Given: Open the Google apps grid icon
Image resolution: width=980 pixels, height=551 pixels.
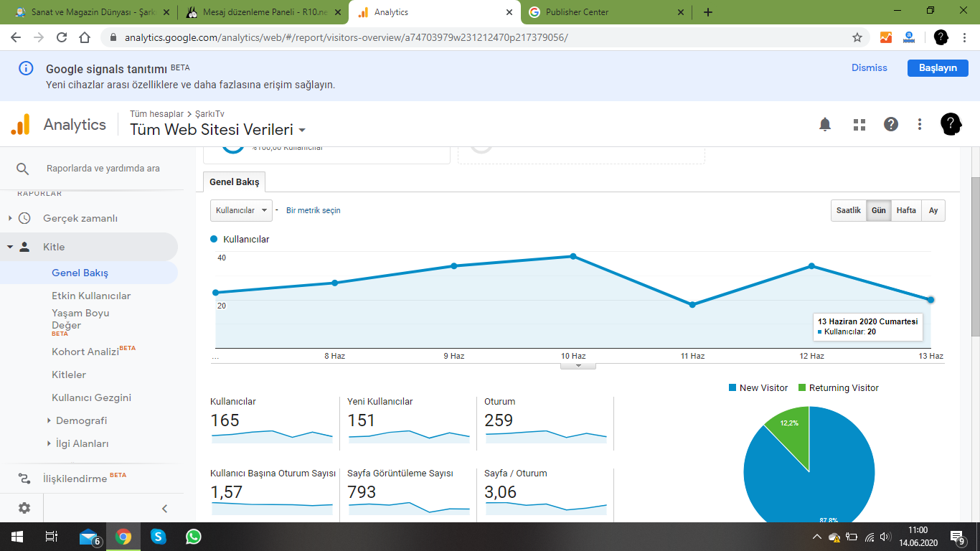Looking at the screenshot, I should pyautogui.click(x=859, y=124).
